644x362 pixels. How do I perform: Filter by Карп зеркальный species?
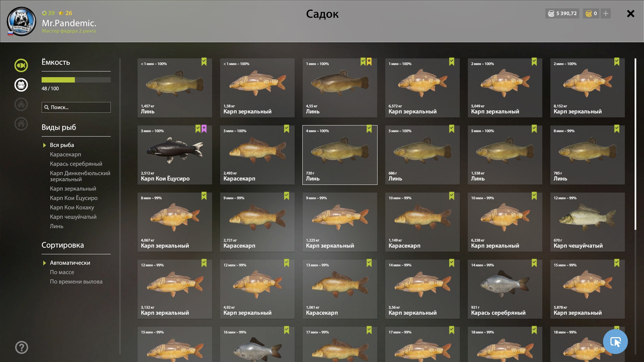[73, 189]
